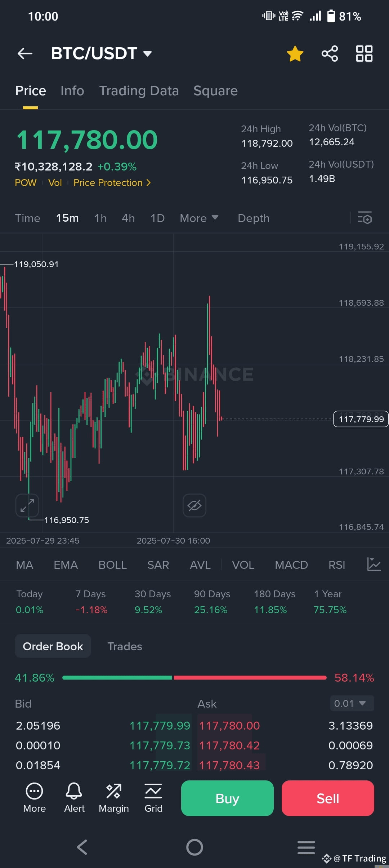Open the indicator chart icon after RSI

click(374, 564)
